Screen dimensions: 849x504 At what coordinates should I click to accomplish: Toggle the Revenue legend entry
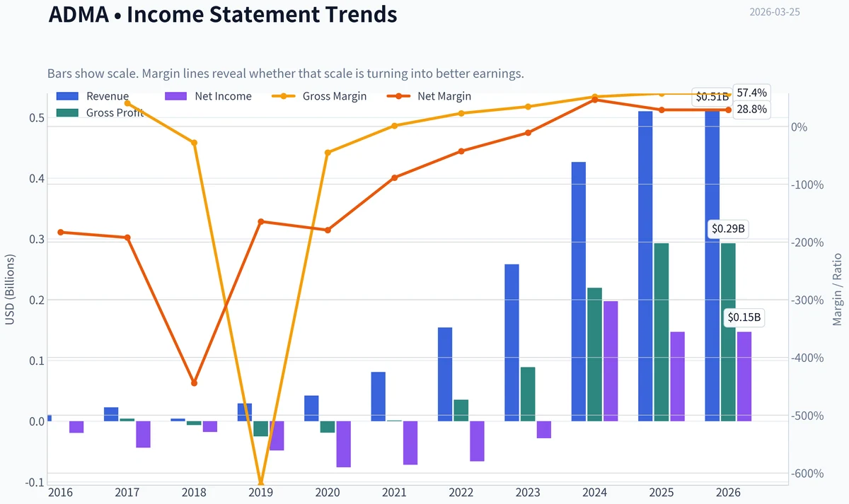[93, 96]
